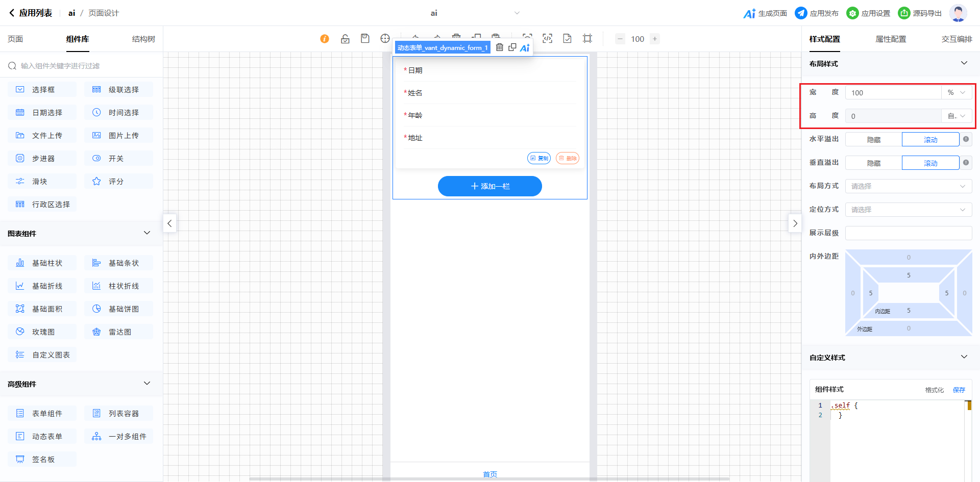
Task: Click the 源码导出 export icon
Action: [x=904, y=13]
